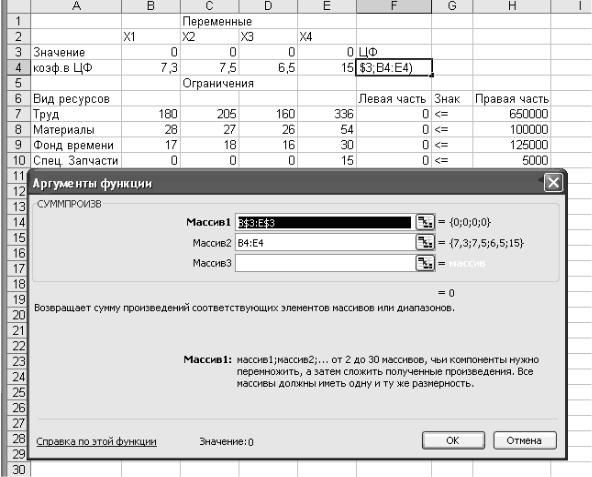Click cell X3 in row 2
The image size is (592, 477).
(x=268, y=37)
